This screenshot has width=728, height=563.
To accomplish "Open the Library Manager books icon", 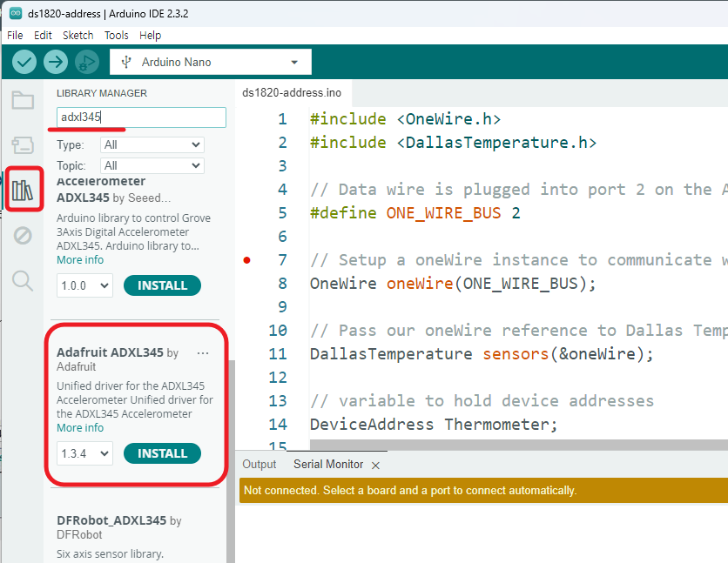I will (x=23, y=190).
